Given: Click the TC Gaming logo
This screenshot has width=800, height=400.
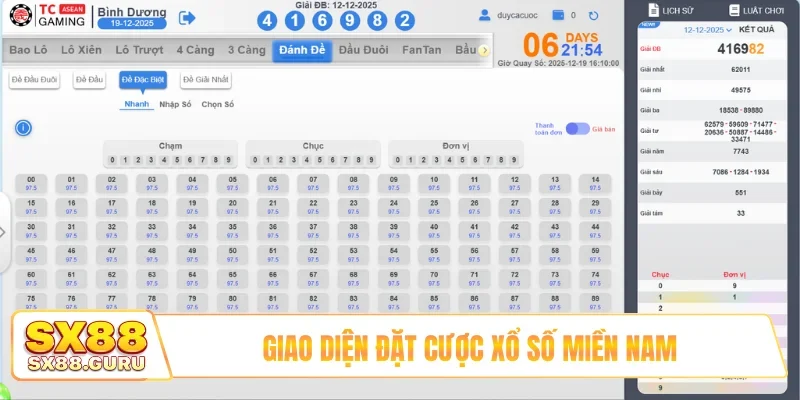Looking at the screenshot, I should click(x=47, y=15).
